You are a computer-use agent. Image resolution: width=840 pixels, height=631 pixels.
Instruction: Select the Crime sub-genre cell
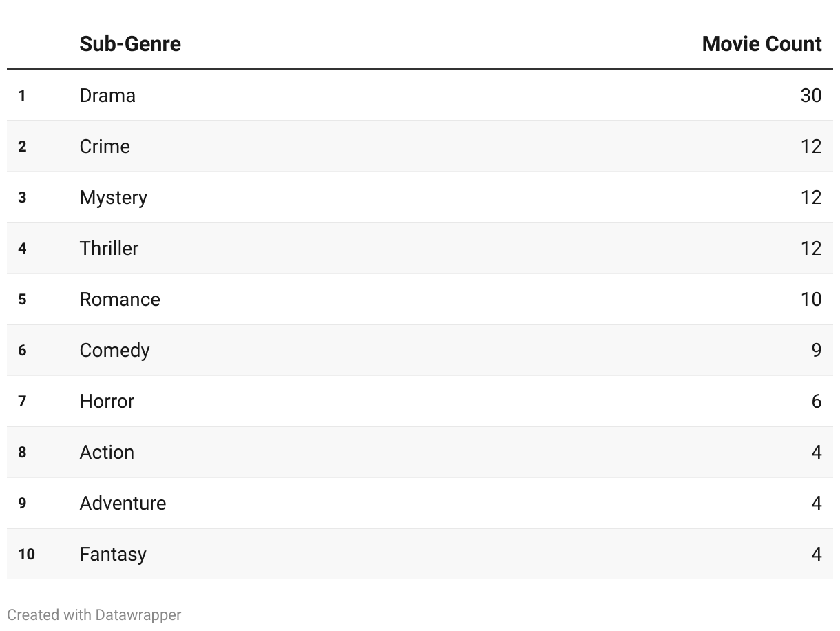click(105, 146)
